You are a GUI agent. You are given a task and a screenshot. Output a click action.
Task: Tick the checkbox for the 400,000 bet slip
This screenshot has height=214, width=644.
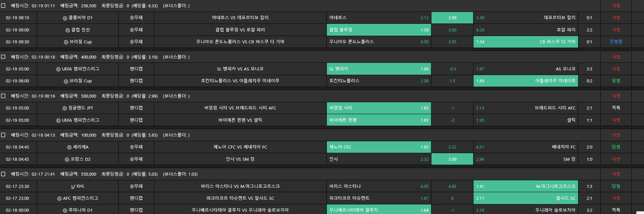pos(3,57)
